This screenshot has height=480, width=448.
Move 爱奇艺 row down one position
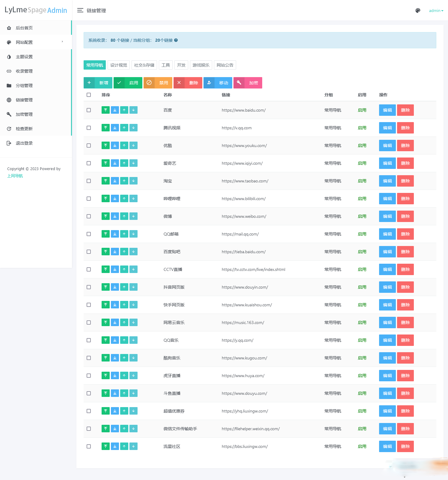point(133,163)
